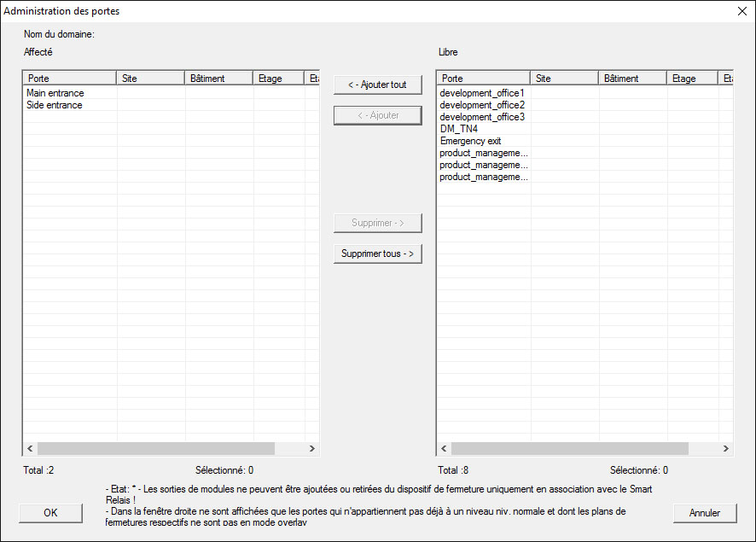Click the '<- Ajouter tout' button
756x542 pixels.
[377, 85]
